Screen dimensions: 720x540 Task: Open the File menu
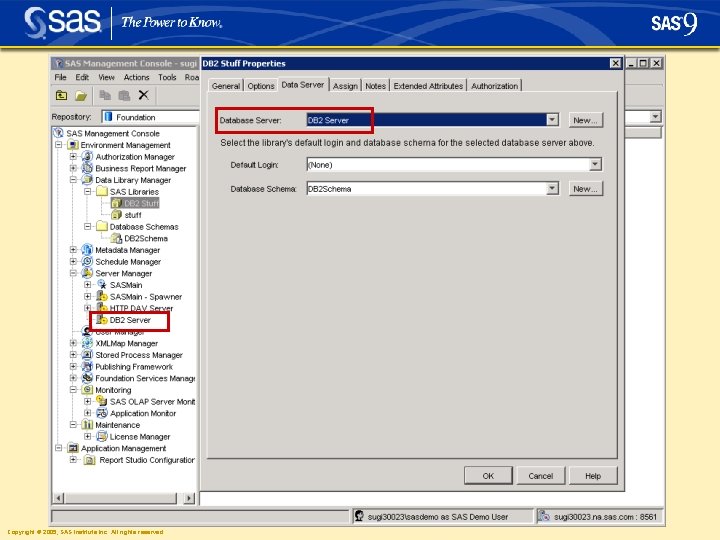(61, 77)
